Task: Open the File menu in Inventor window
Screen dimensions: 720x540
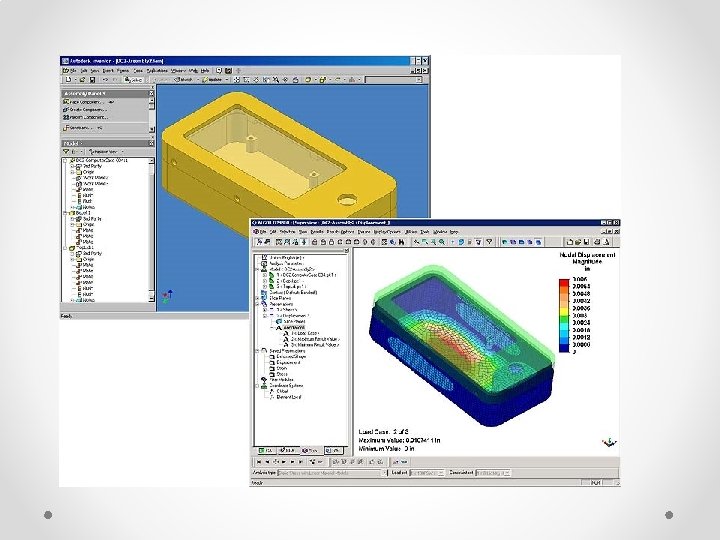Action: click(71, 71)
